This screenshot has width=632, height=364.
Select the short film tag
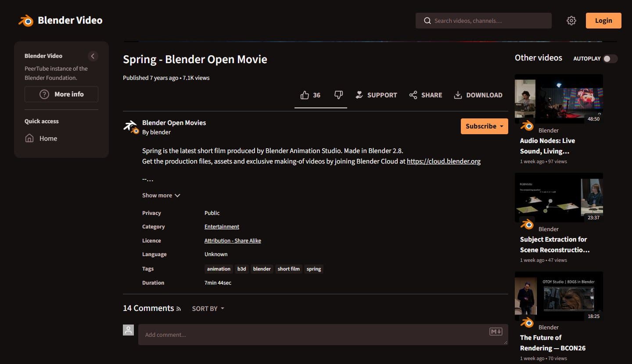pos(289,269)
